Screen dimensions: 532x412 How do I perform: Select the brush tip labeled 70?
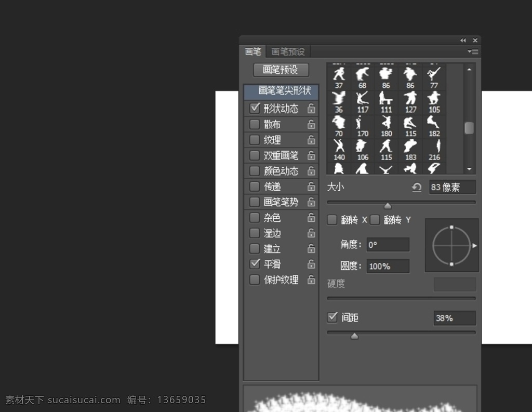click(x=339, y=126)
